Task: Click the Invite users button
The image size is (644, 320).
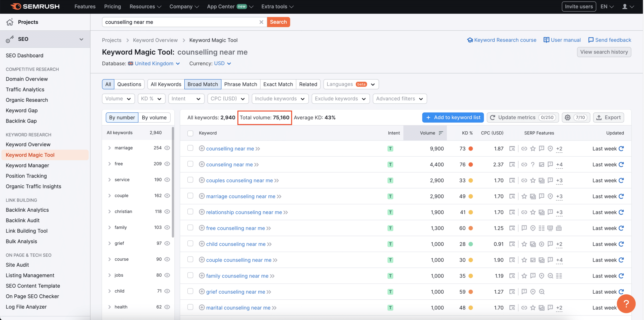Action: 579,7
